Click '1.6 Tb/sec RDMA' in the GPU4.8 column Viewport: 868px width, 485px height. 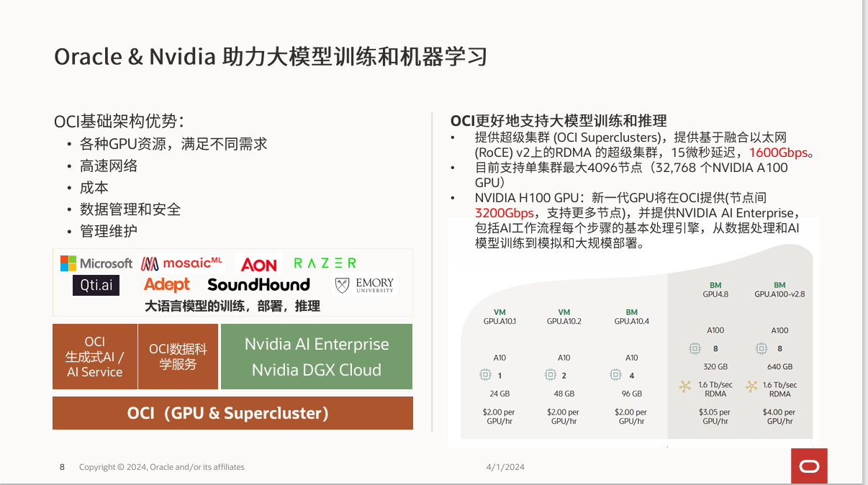pyautogui.click(x=715, y=389)
